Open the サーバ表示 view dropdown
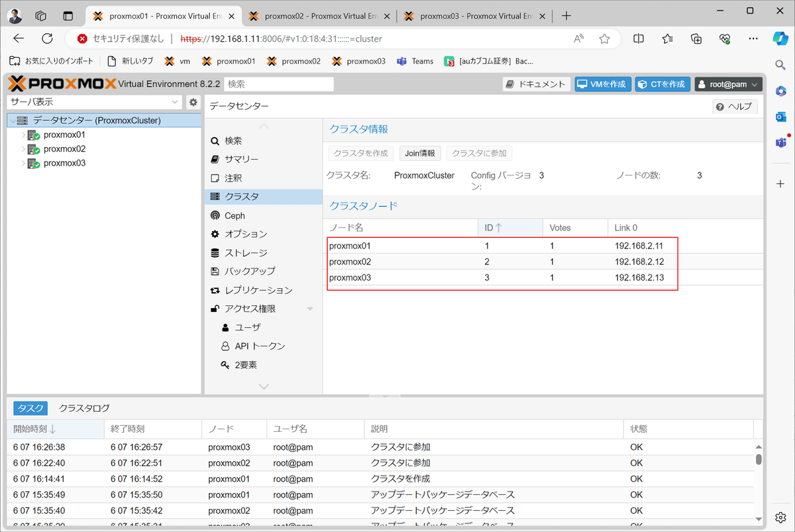The image size is (795, 532). coord(175,102)
